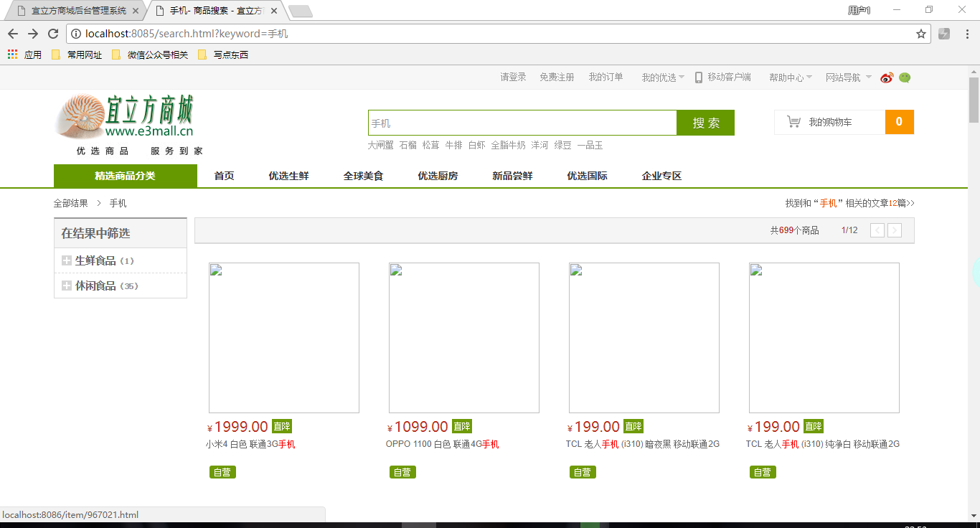Image resolution: width=980 pixels, height=528 pixels.
Task: Open the 我的优选 dropdown
Action: pos(663,77)
